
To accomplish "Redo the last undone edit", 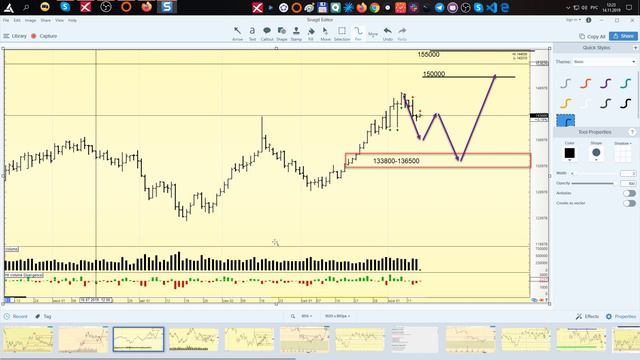I will 402,33.
